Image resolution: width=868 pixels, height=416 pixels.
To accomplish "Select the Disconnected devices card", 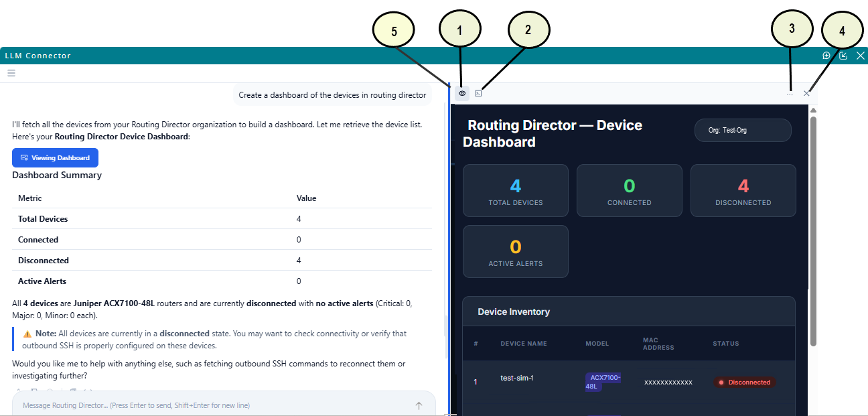I will [743, 191].
